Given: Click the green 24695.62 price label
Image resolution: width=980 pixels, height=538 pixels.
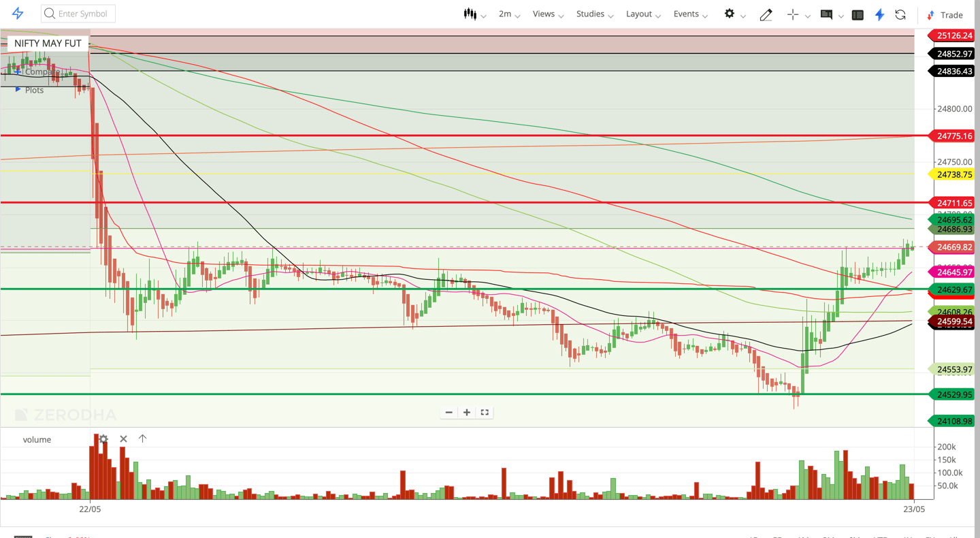Looking at the screenshot, I should (x=951, y=220).
